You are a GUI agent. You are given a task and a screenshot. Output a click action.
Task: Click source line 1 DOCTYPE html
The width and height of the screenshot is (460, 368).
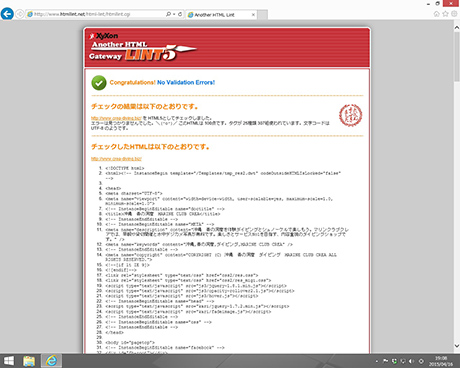click(x=125, y=168)
